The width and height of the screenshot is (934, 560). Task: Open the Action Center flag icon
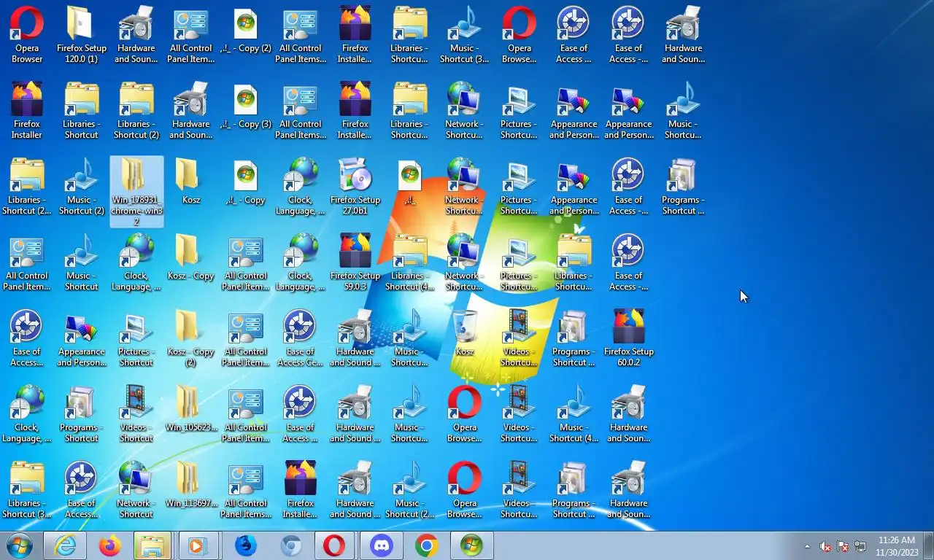point(843,546)
